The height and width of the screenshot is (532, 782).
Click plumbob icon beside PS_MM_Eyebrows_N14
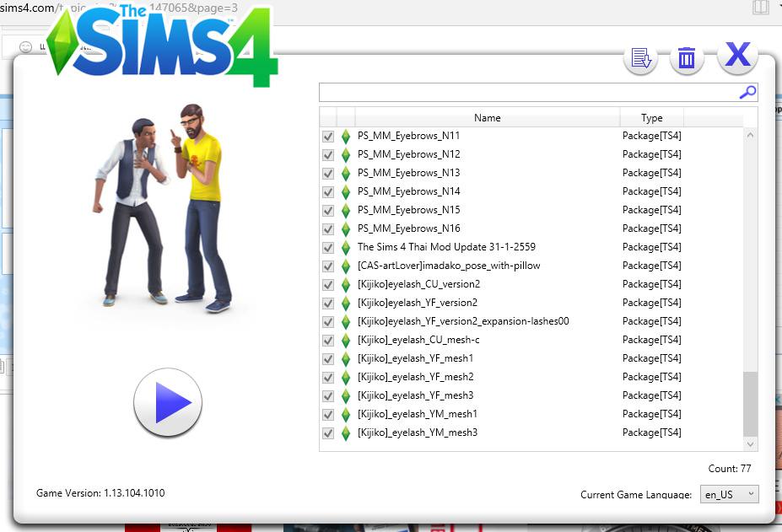coord(346,191)
